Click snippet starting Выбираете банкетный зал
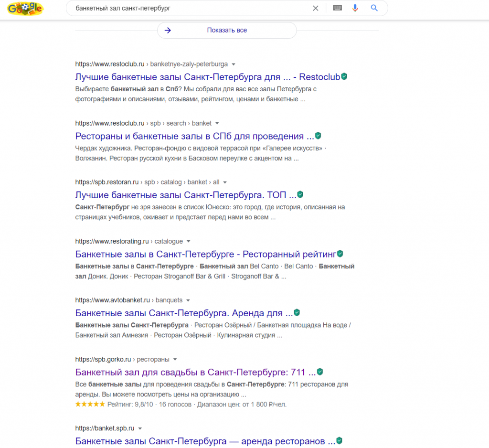The height and width of the screenshot is (448, 489). coord(196,94)
